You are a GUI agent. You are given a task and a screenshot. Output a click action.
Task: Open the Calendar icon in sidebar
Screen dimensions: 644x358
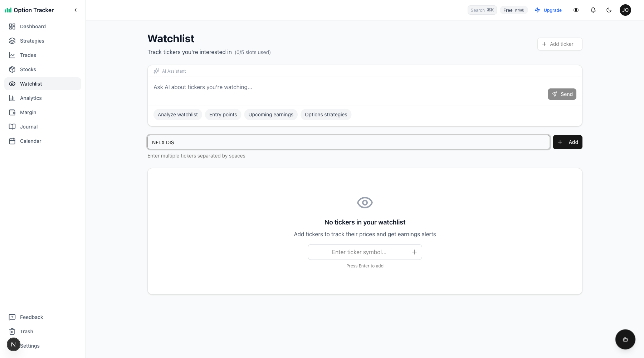tap(12, 141)
